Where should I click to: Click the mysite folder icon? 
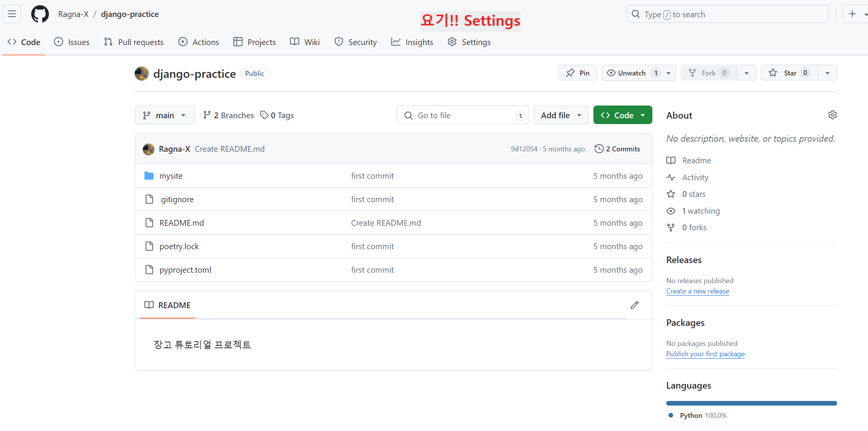pos(149,176)
